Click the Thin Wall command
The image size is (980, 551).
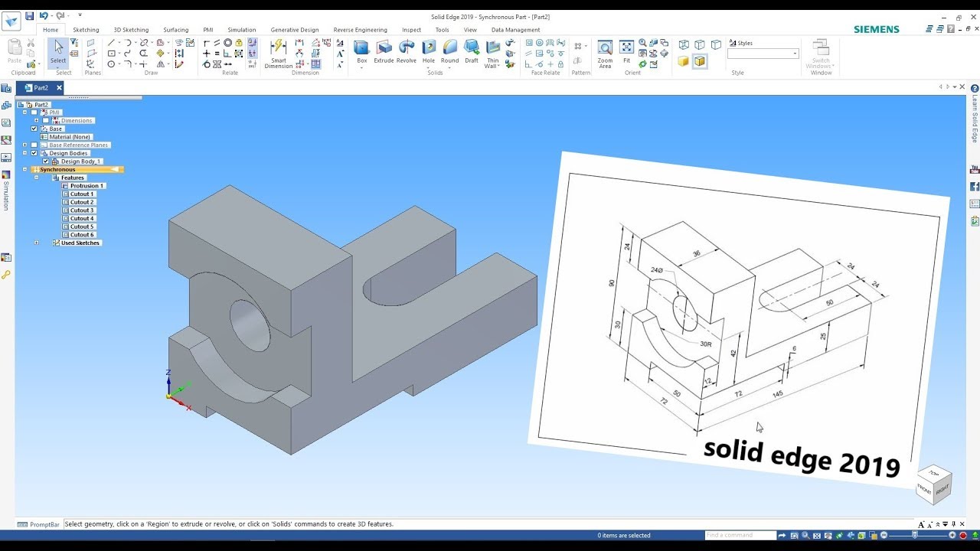coord(492,54)
